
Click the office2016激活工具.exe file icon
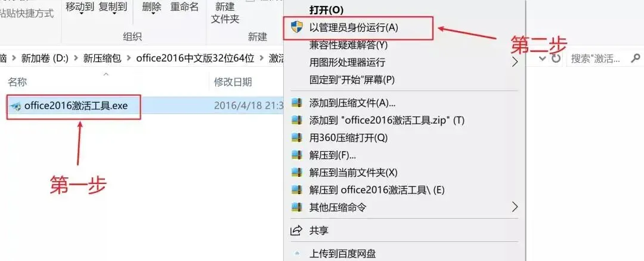pyautogui.click(x=16, y=106)
